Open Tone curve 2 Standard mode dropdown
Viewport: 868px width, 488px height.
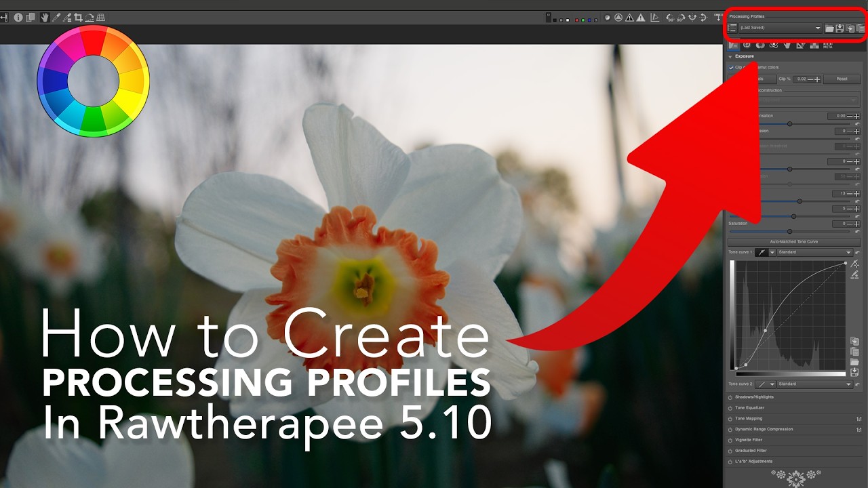pos(814,384)
